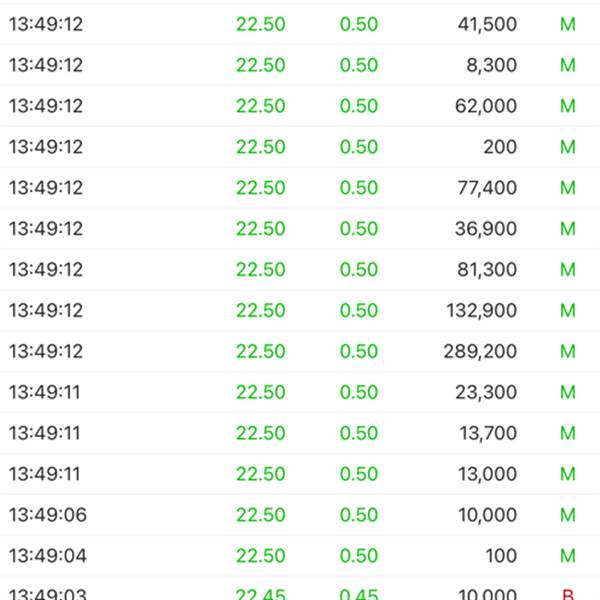Click the 13:49:06 timestamp
Image resolution: width=600 pixels, height=600 pixels.
click(x=47, y=515)
